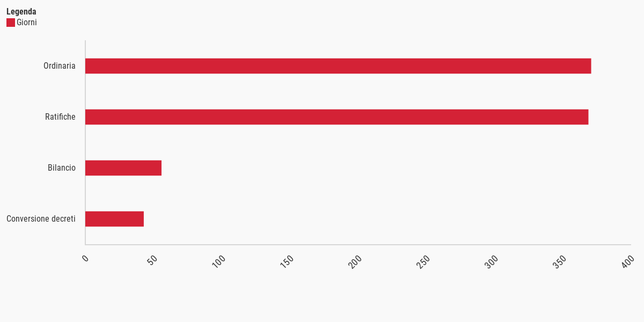
Task: Click the Conversione decreti bar
Action: [x=114, y=219]
